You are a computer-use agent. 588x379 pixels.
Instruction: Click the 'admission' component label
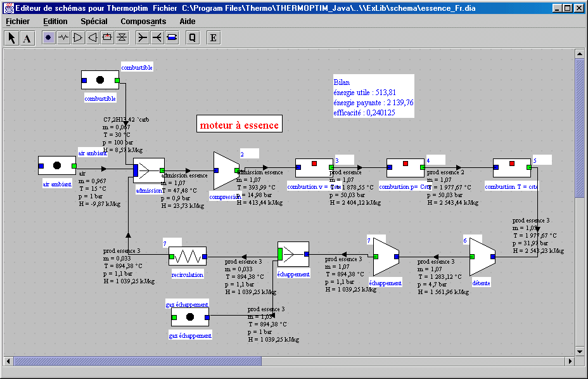click(149, 191)
